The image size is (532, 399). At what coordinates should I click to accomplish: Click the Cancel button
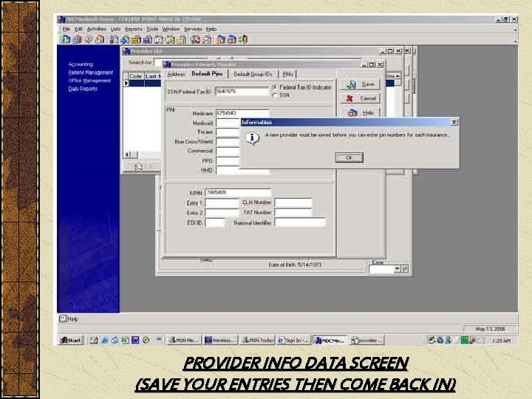360,98
